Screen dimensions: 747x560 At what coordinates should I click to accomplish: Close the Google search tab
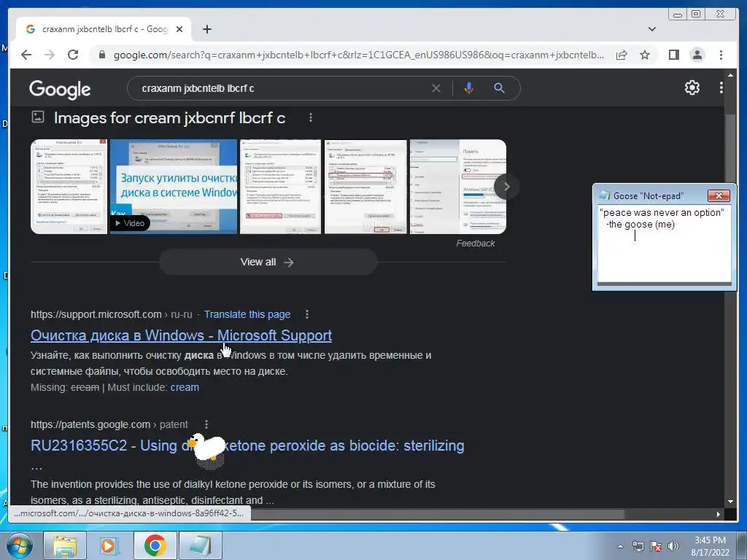click(179, 29)
